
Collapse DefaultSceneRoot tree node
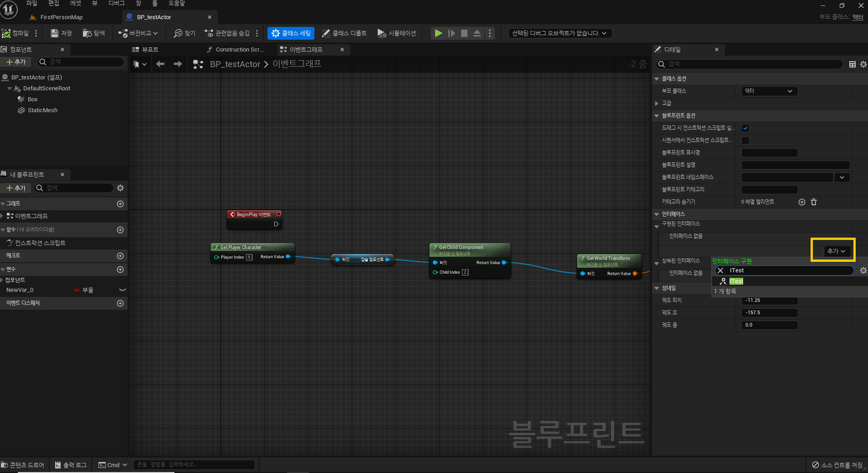(10, 88)
